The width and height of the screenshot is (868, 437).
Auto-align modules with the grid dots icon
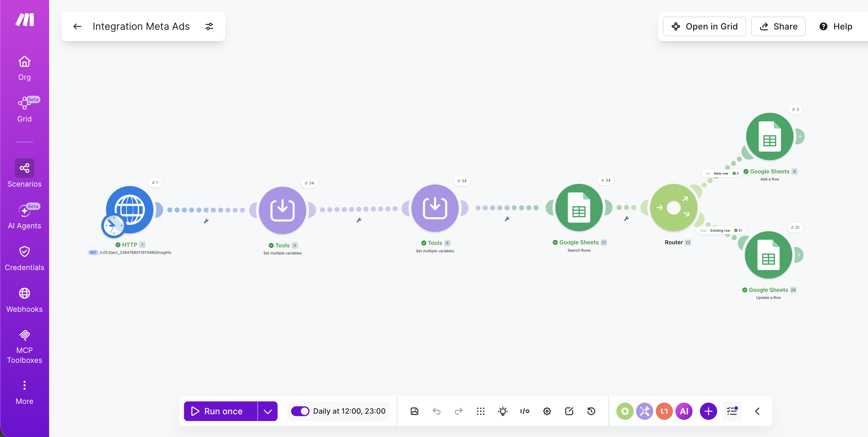pos(481,411)
